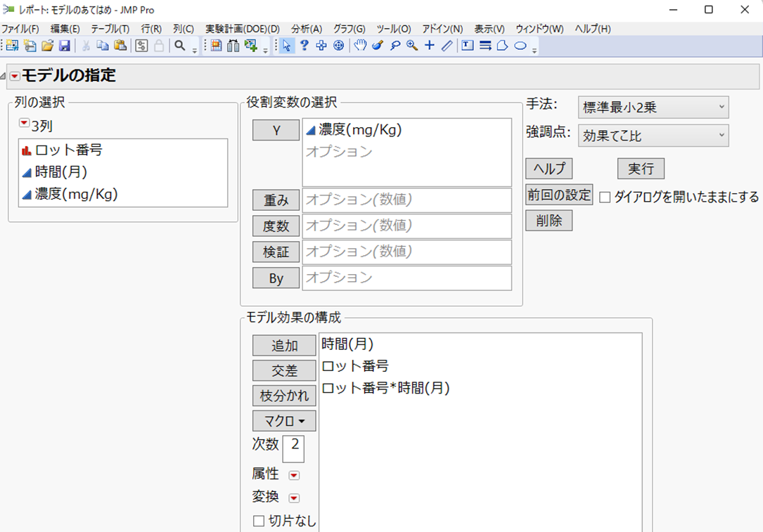Screen dimensions: 763x532
Task: Select ロット番号 in column list
Action: 122,150
